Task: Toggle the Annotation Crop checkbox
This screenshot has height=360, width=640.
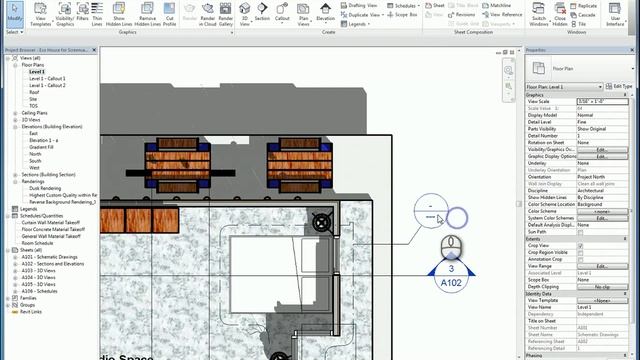Action: click(580, 260)
